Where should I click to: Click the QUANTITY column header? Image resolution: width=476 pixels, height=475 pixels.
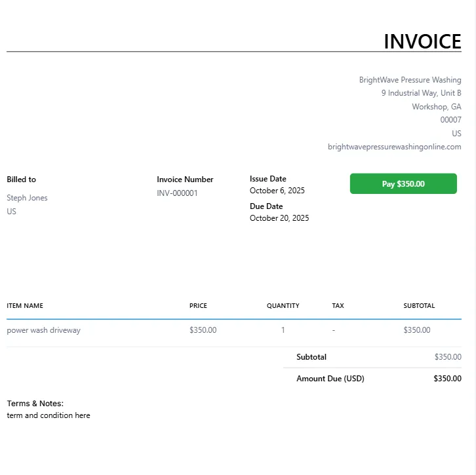283,306
